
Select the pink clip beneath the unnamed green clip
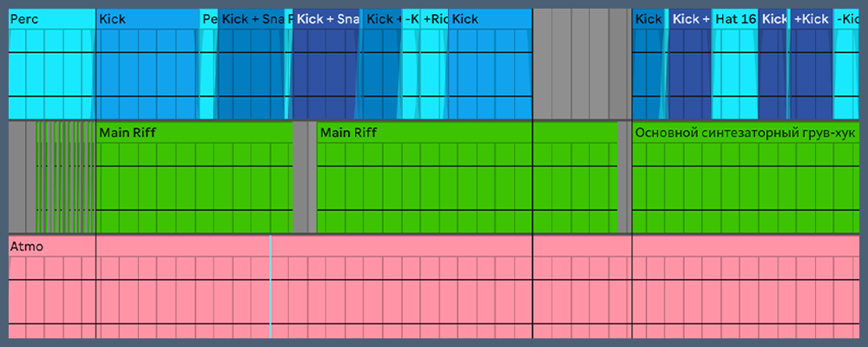coord(582,286)
